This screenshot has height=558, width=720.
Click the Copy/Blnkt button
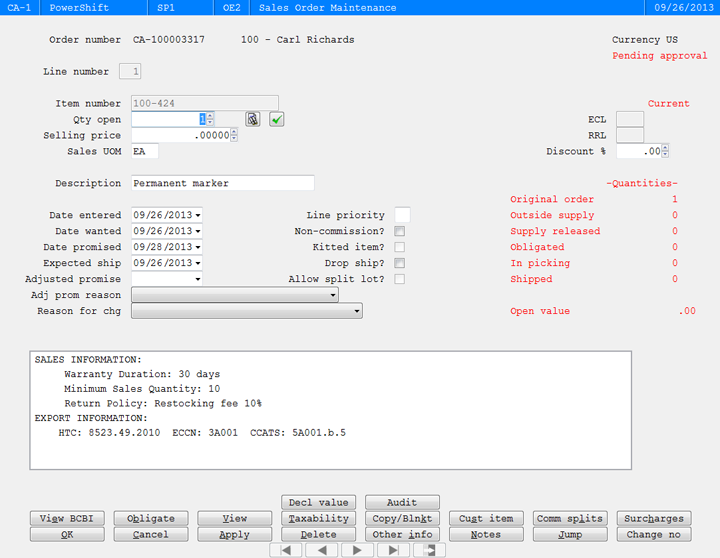click(402, 519)
